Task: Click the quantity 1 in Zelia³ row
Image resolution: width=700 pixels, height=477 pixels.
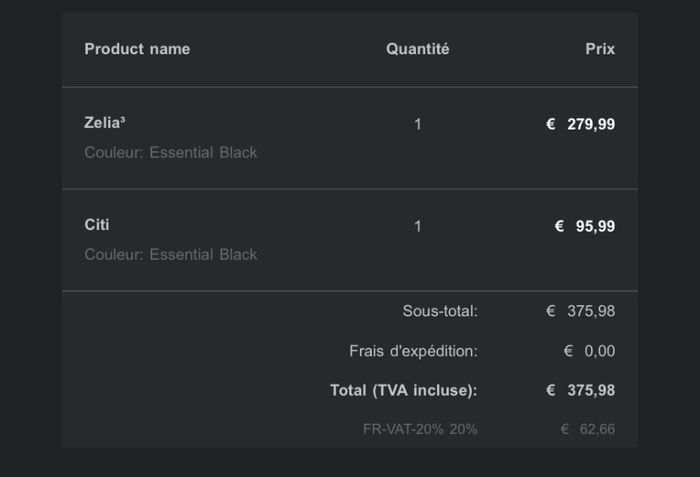Action: [417, 125]
